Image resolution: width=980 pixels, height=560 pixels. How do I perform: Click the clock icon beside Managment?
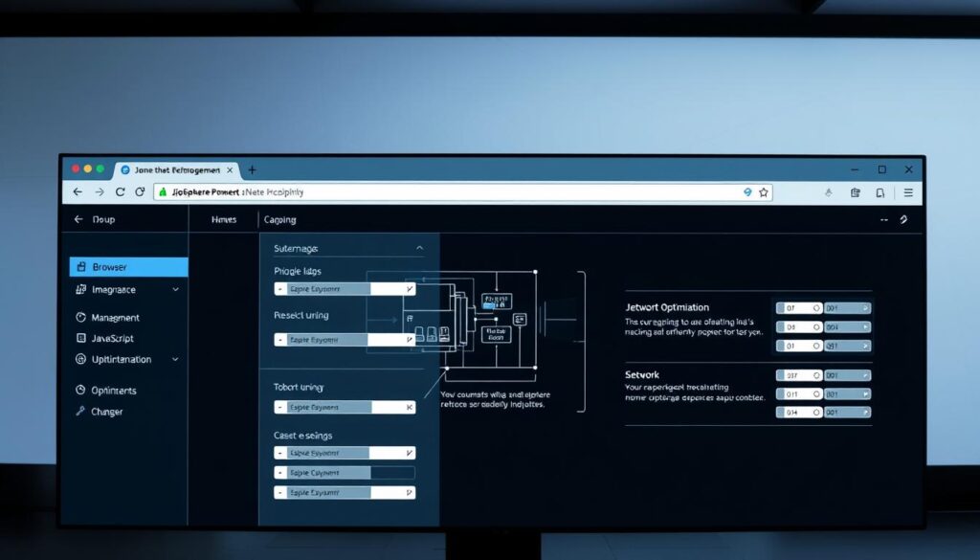pyautogui.click(x=81, y=318)
